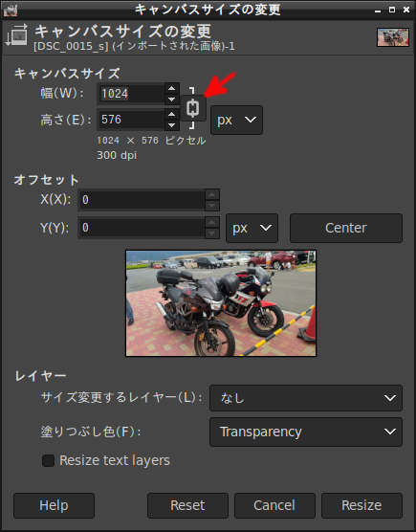Image resolution: width=416 pixels, height=532 pixels.
Task: Open the fill color Transparency dropdown
Action: (x=306, y=432)
